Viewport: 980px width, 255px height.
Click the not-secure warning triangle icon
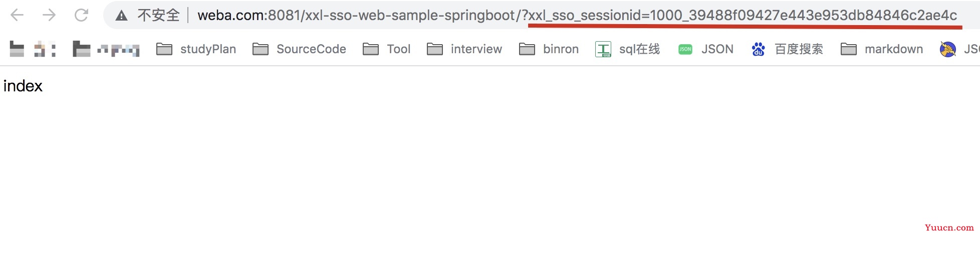click(x=121, y=16)
